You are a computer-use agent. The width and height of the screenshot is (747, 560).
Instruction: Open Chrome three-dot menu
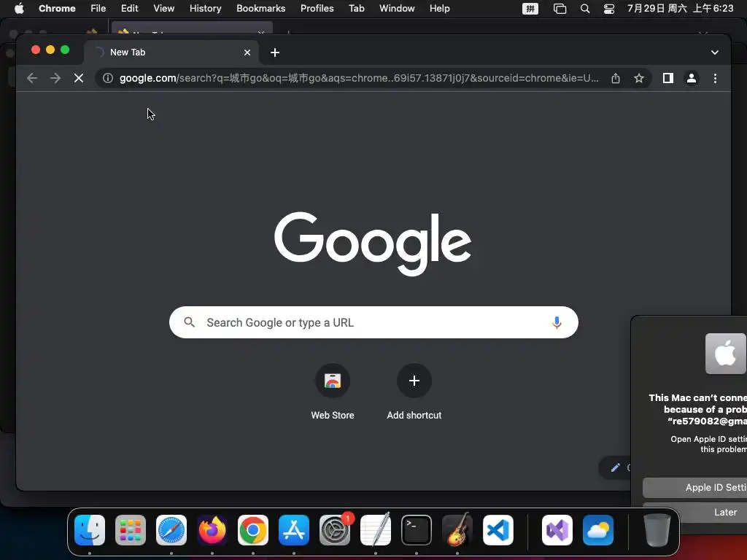click(715, 78)
